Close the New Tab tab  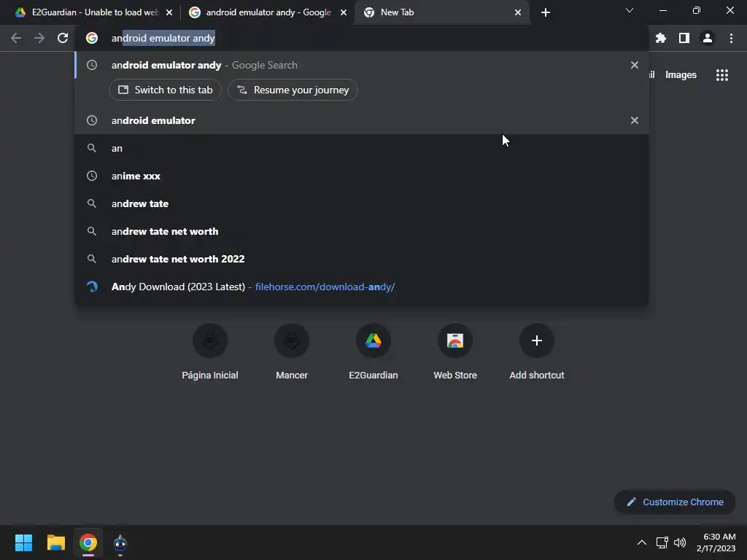[x=518, y=12]
